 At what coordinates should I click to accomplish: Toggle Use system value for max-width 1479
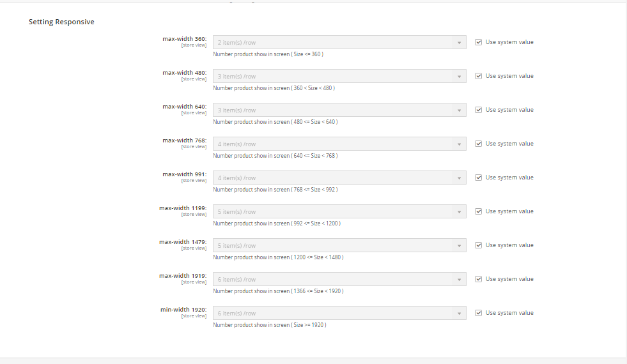(x=479, y=245)
